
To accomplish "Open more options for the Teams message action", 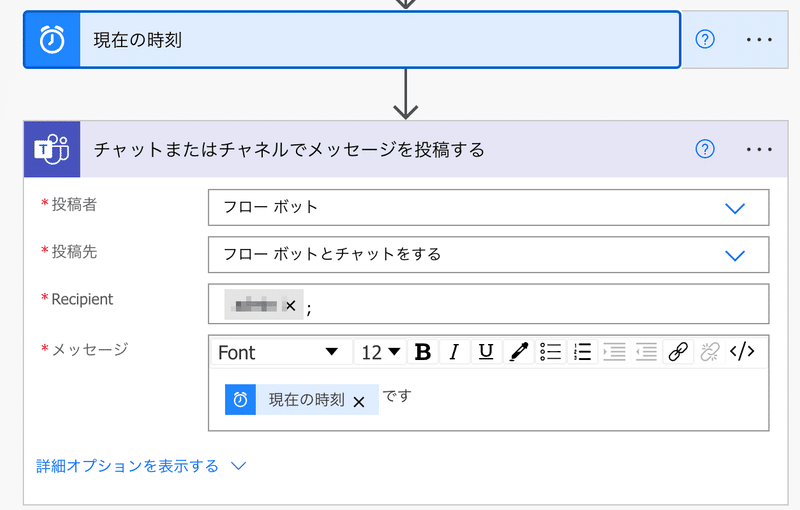I will pyautogui.click(x=759, y=149).
